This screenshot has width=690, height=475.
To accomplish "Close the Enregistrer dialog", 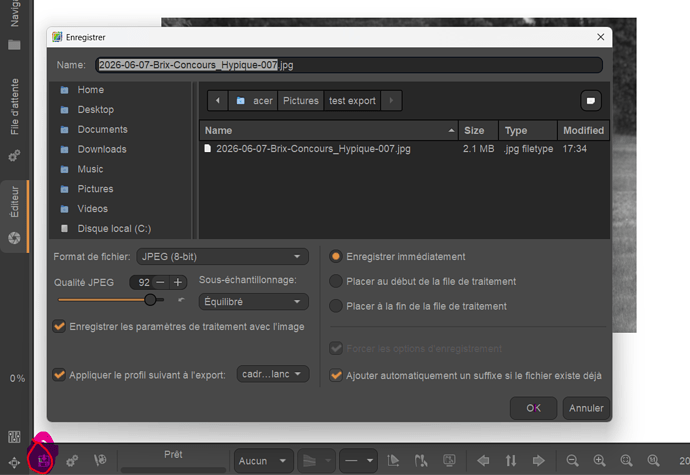I will (x=600, y=37).
